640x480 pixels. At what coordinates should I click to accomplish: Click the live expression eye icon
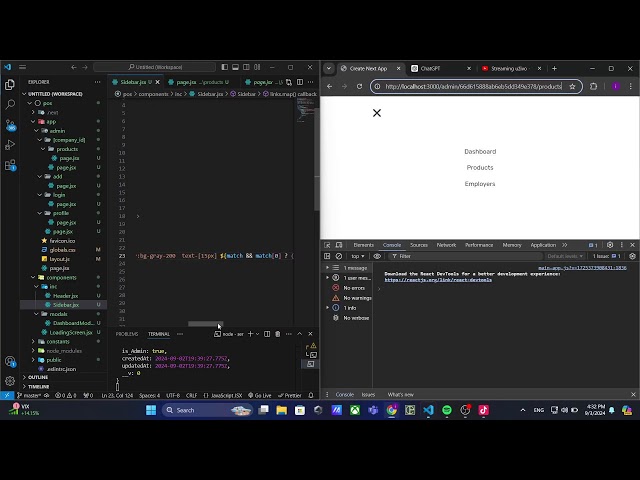pyautogui.click(x=377, y=256)
